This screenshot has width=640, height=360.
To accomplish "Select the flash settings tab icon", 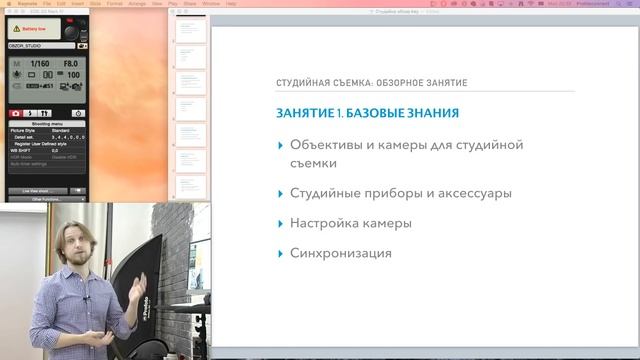I will (30, 113).
